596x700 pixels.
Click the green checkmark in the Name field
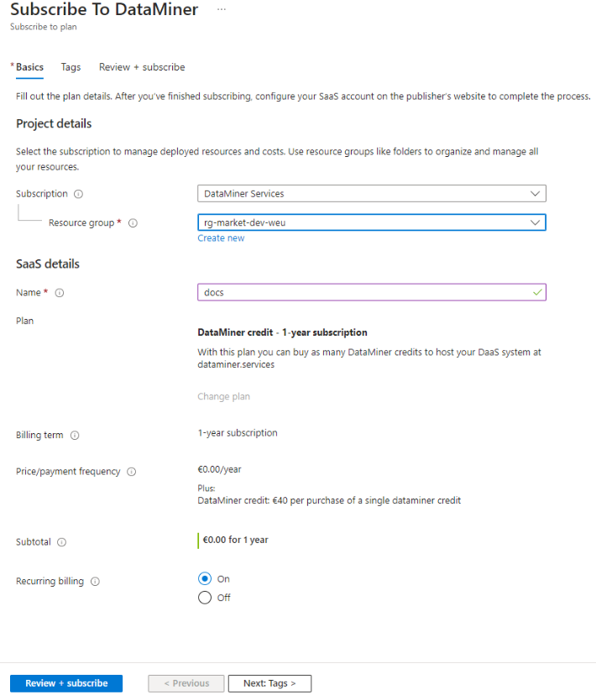[537, 292]
